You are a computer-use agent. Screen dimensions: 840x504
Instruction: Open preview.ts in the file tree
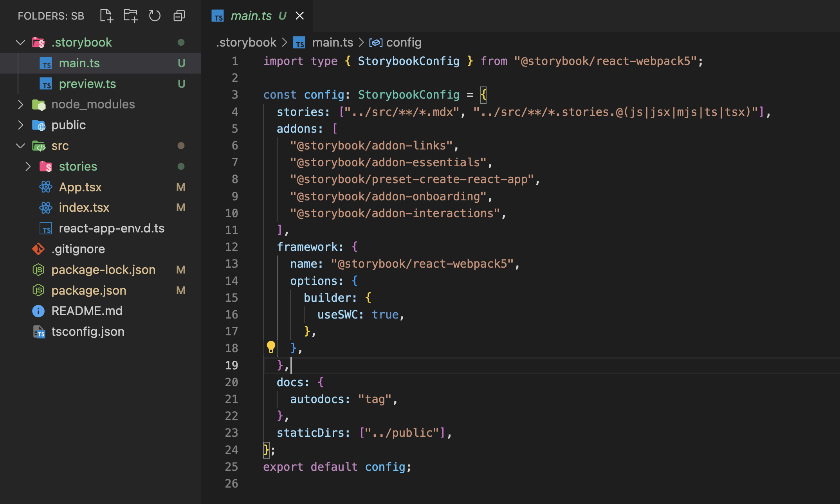pyautogui.click(x=87, y=84)
